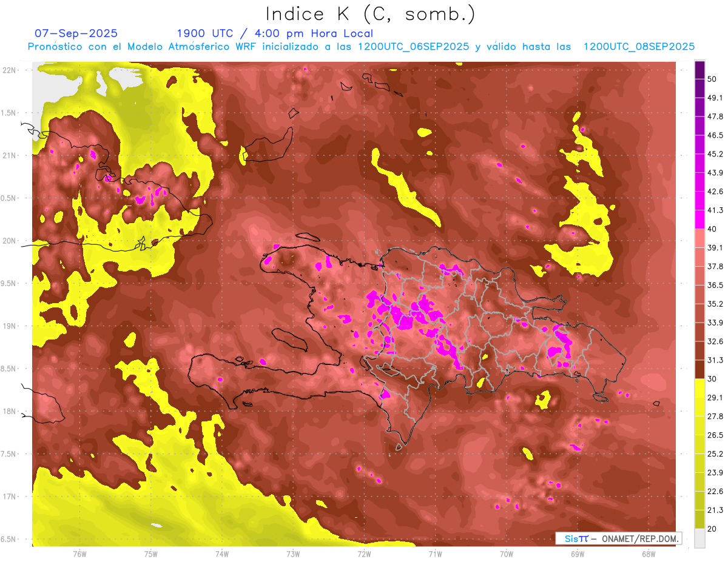Pick the gray swatch below 20
728x562 pixels.
click(x=699, y=538)
